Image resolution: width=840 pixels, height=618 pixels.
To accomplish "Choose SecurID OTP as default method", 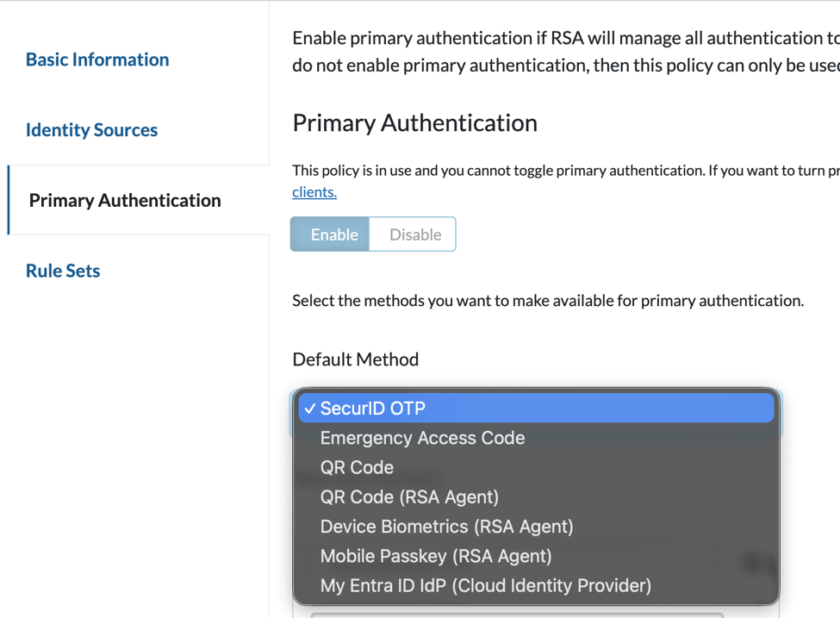I will tap(536, 408).
